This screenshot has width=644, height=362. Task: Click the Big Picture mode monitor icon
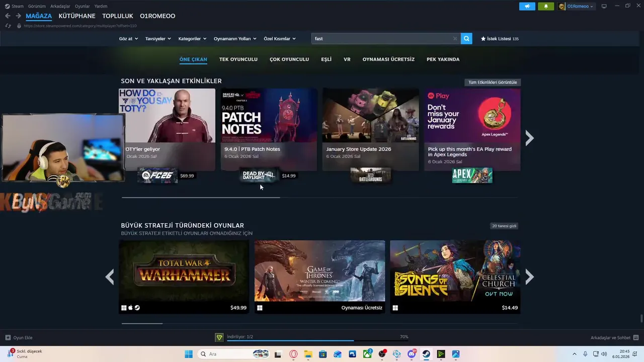tap(604, 6)
